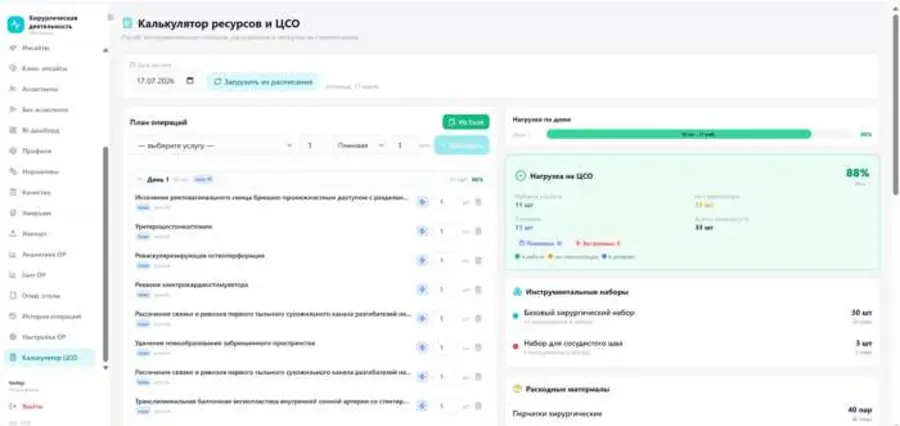This screenshot has width=900, height=426.
Task: Click the Расходные материалы header icon
Action: click(517, 389)
